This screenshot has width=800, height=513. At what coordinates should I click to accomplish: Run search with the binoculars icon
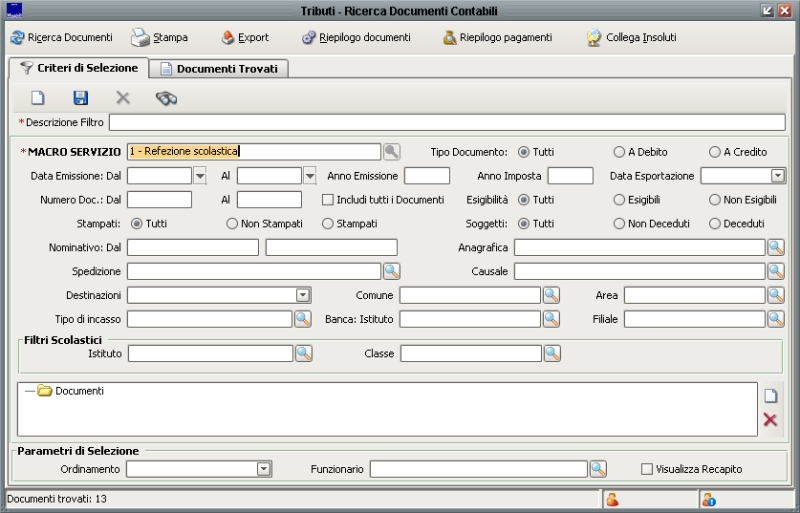[166, 97]
